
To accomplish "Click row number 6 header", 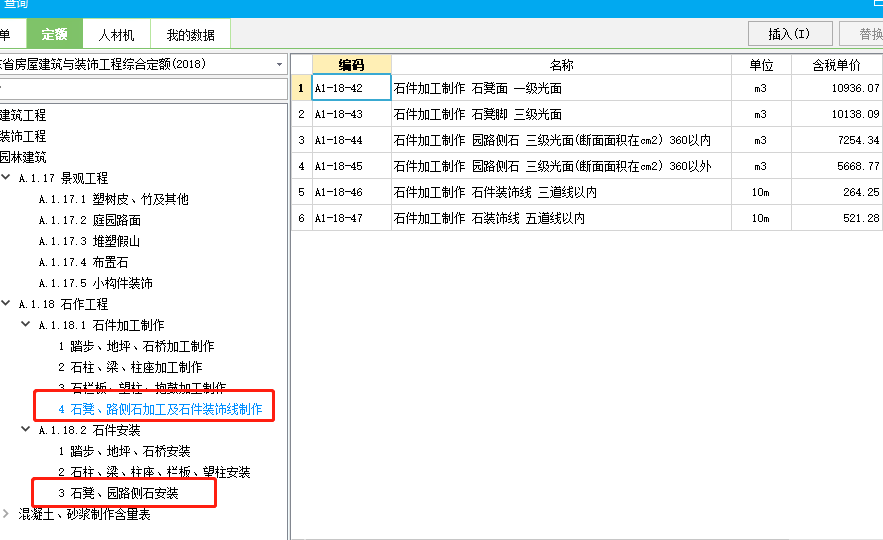I will pos(301,218).
